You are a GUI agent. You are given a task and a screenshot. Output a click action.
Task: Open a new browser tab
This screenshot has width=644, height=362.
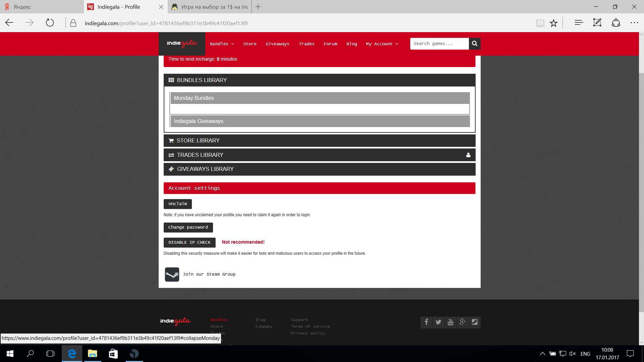258,7
